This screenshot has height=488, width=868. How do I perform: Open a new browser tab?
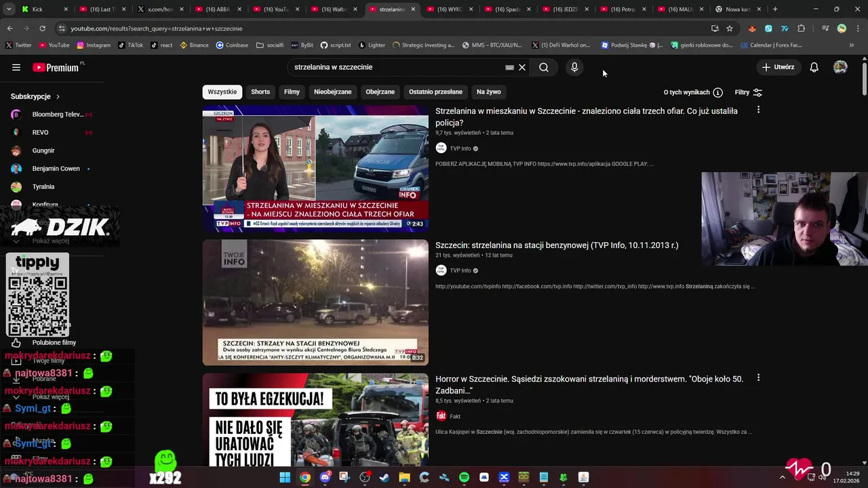tap(775, 9)
